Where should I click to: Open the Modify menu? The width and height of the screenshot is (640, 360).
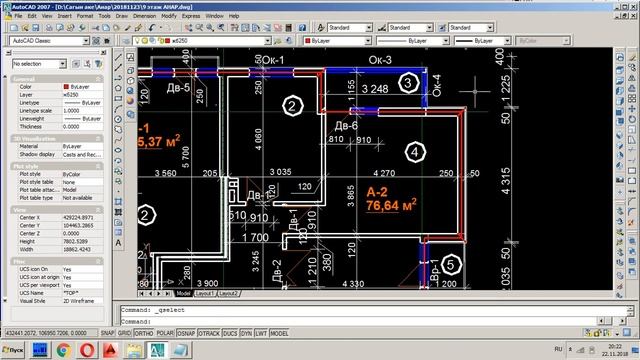pyautogui.click(x=169, y=16)
